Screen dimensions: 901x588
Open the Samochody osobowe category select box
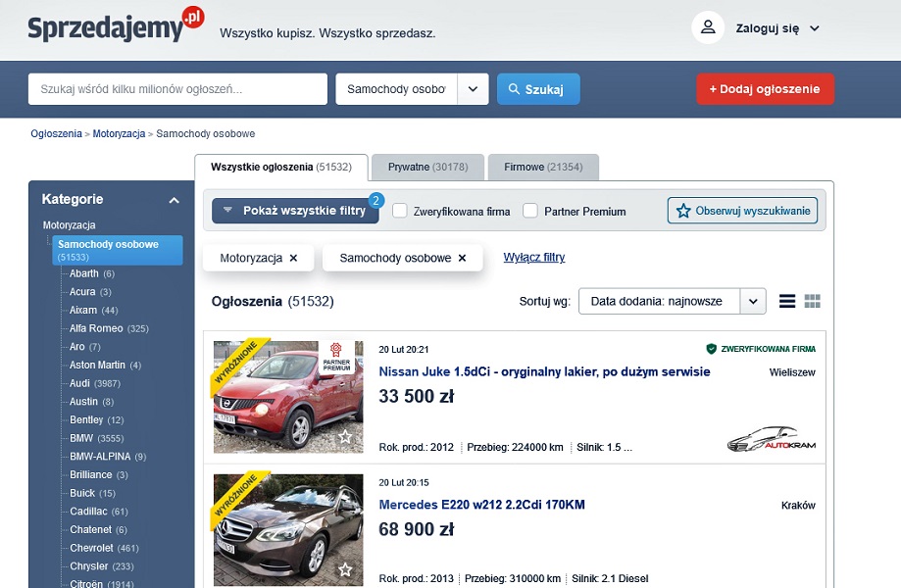click(x=412, y=89)
